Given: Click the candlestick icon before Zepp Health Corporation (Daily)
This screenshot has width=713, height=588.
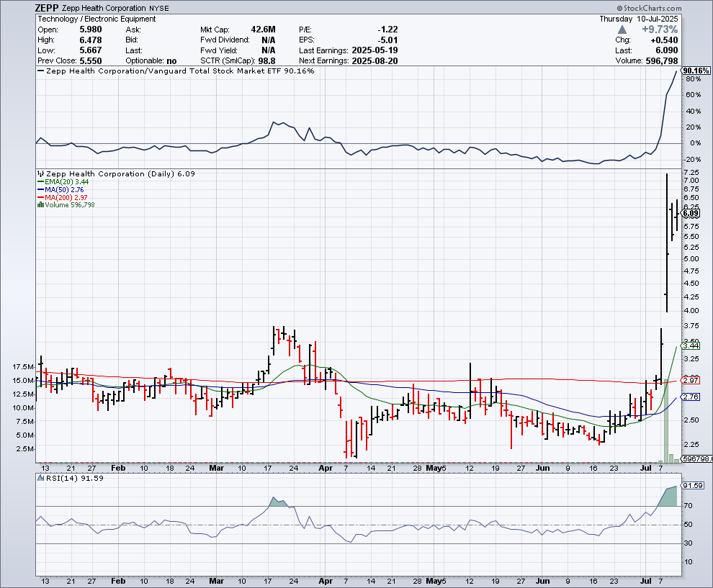Looking at the screenshot, I should point(40,173).
